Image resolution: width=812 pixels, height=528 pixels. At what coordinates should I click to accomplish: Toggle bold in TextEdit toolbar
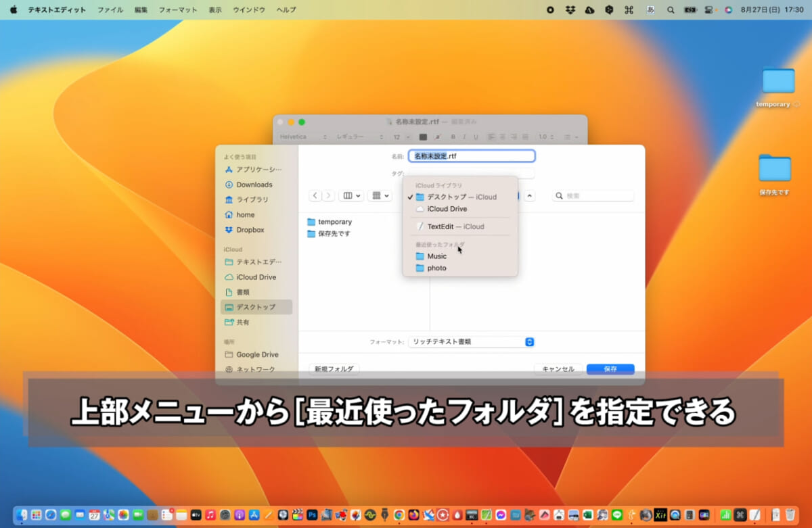[x=453, y=137]
